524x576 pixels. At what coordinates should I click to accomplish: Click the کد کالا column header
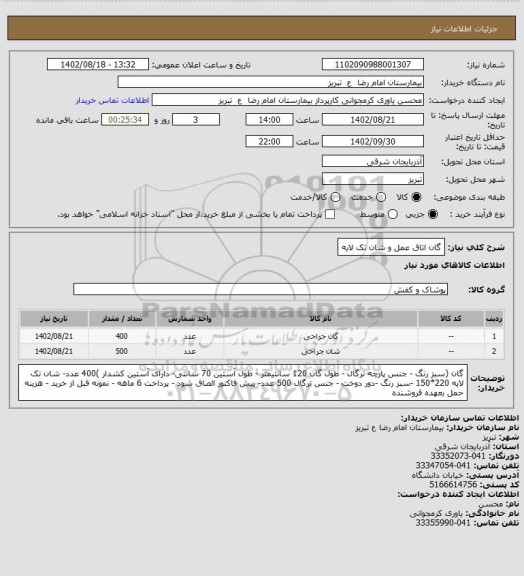click(451, 319)
